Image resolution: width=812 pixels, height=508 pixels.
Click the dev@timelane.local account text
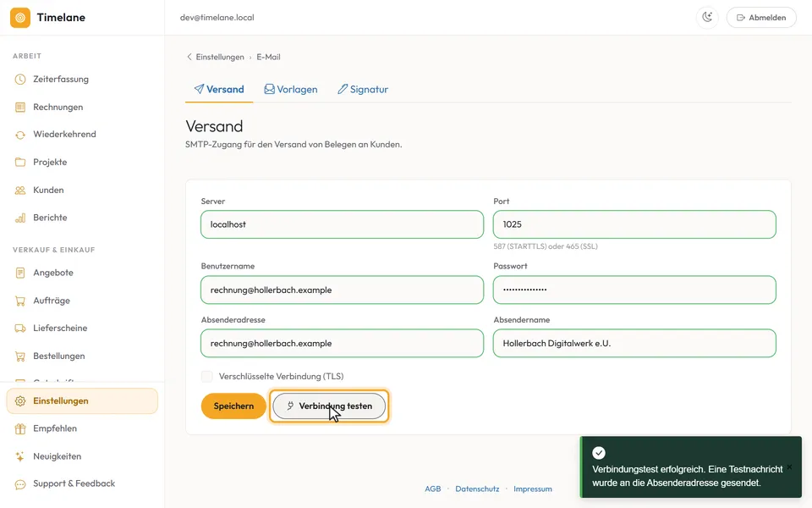217,18
